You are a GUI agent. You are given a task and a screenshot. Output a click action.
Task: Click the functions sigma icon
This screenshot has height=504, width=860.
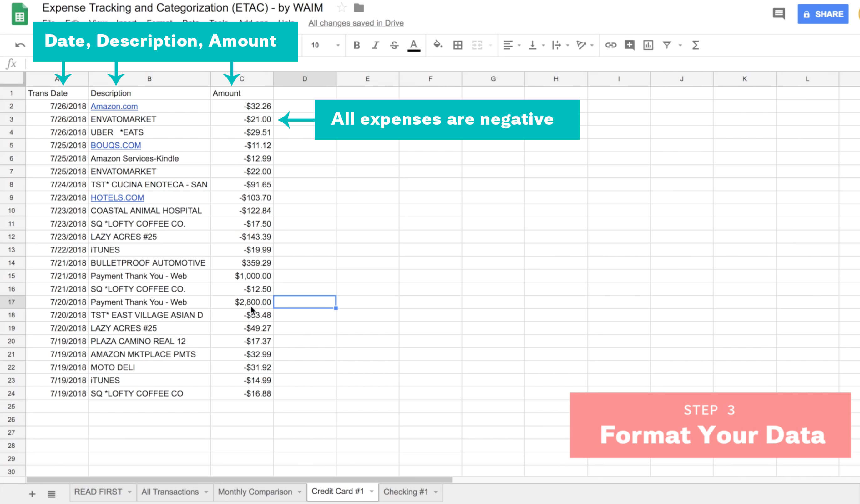click(695, 45)
